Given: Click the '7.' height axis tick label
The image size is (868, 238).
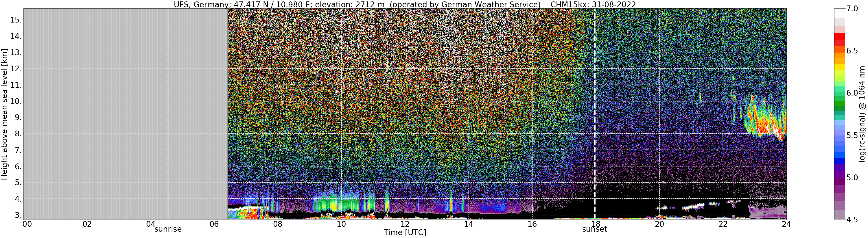Looking at the screenshot, I should pyautogui.click(x=18, y=150).
